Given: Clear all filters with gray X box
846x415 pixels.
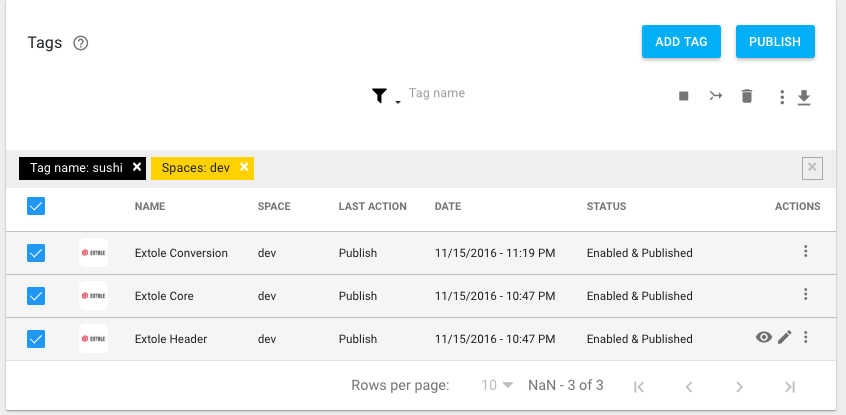Looking at the screenshot, I should click(x=812, y=168).
